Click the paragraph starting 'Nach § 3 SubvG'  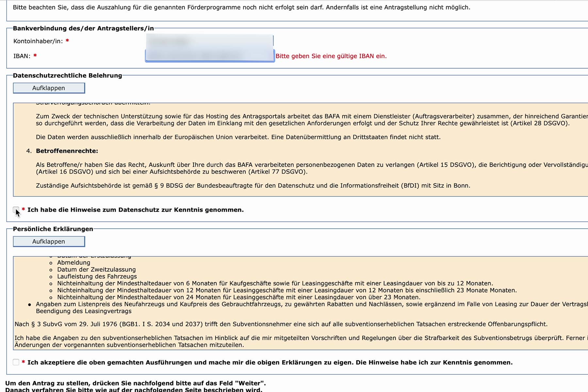click(x=281, y=324)
